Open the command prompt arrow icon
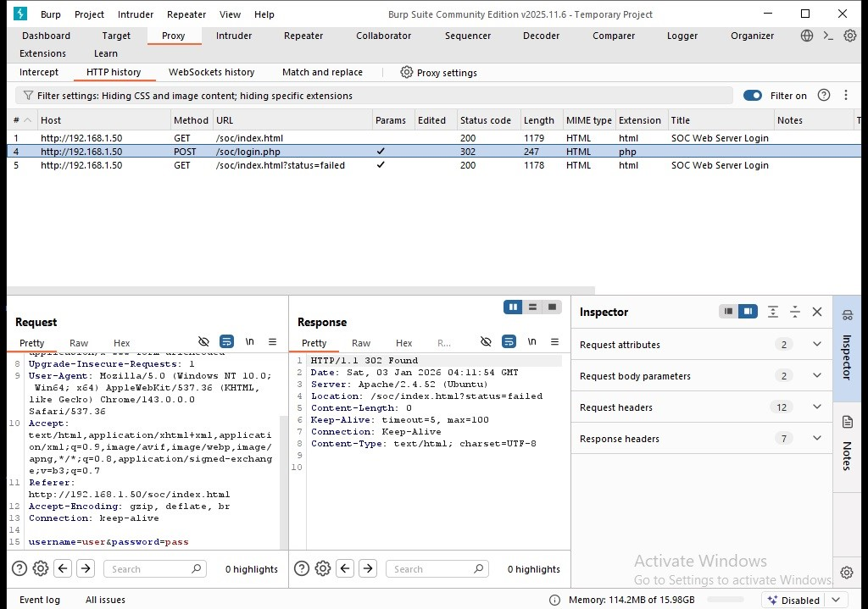 (x=828, y=36)
